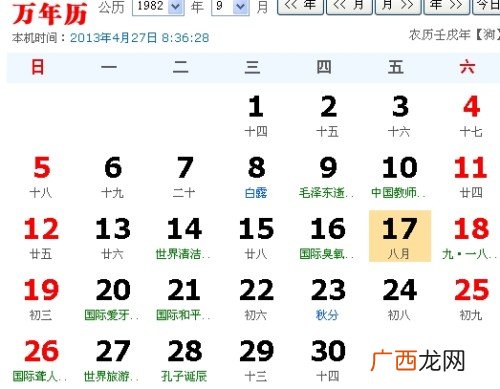Select September 15 labeled 廿八

click(256, 238)
